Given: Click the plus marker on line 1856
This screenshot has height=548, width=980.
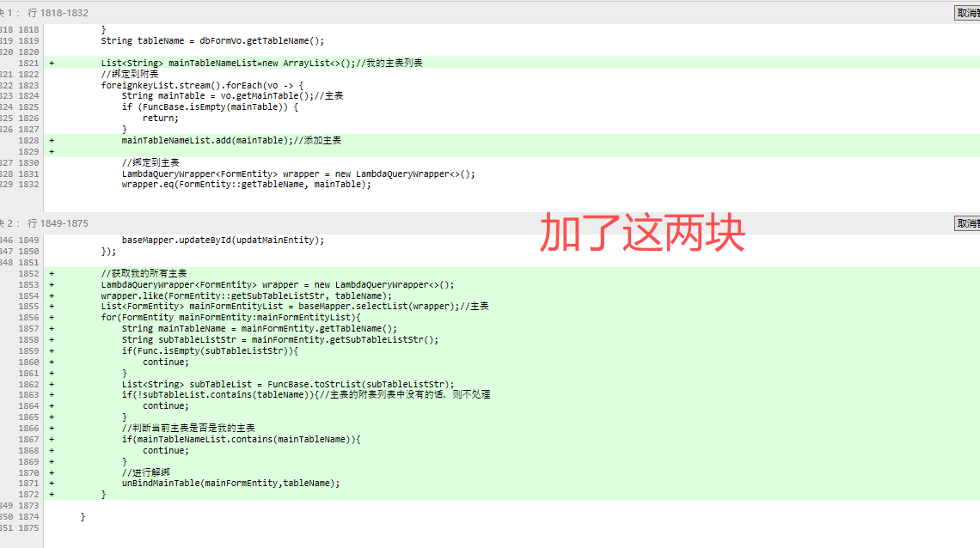Looking at the screenshot, I should click(x=52, y=318).
